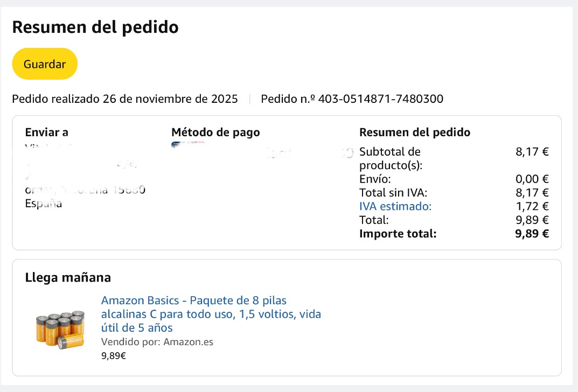The width and height of the screenshot is (578, 392).
Task: Click the Enviar a heading
Action: (47, 132)
